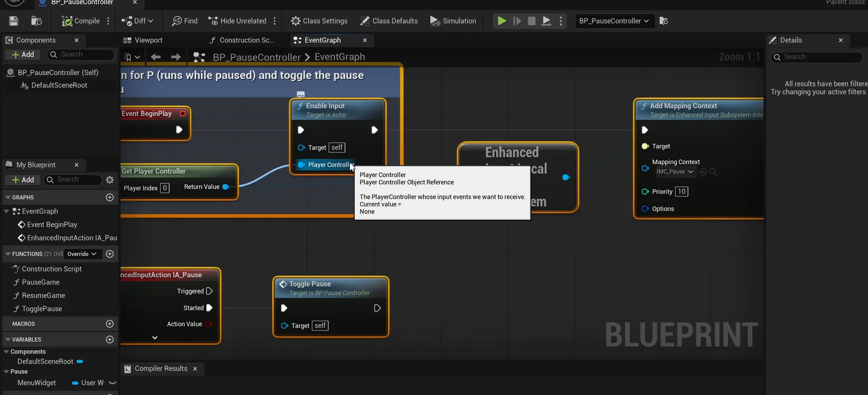Open Class Settings
Image resolution: width=868 pixels, height=395 pixels.
[x=319, y=21]
